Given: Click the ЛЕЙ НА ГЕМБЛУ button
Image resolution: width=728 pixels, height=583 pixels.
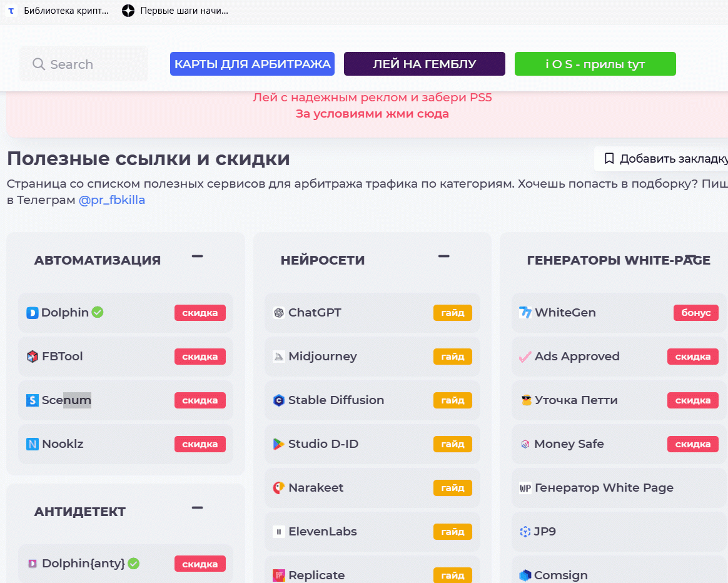Looking at the screenshot, I should 425,64.
